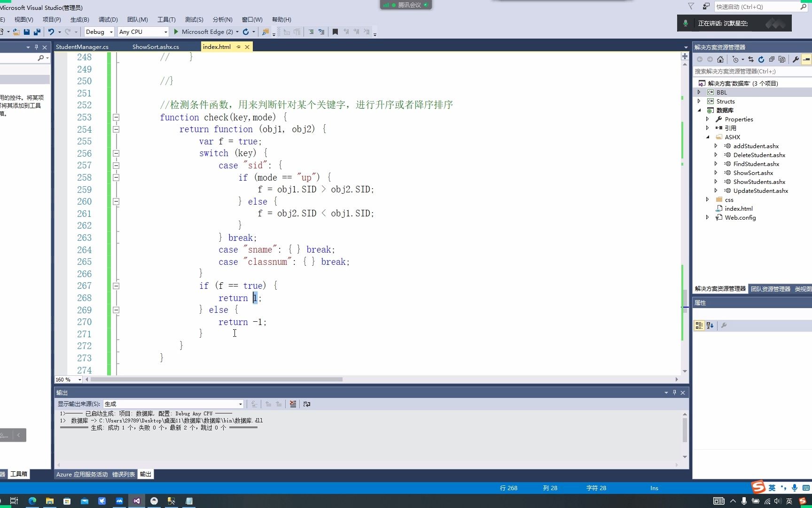Screen dimensions: 812x508
Task: Pin the index.html document tab
Action: point(238,47)
